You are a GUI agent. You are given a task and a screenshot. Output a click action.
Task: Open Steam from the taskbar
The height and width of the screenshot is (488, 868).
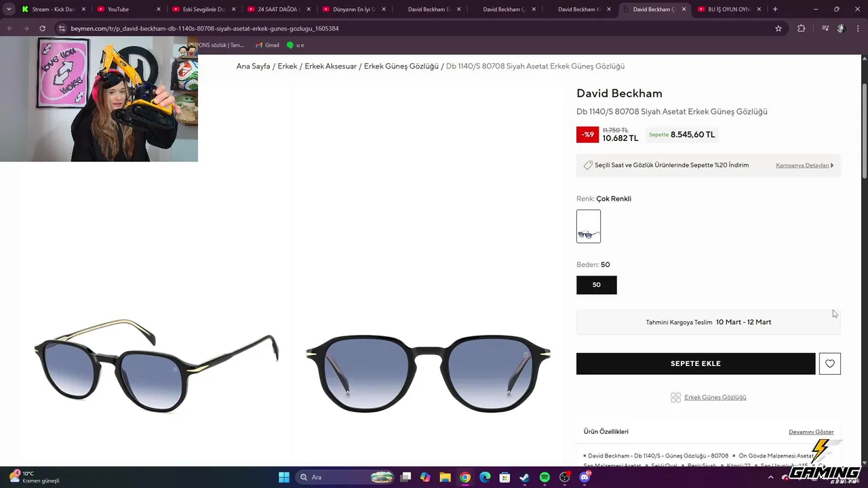[x=524, y=477]
